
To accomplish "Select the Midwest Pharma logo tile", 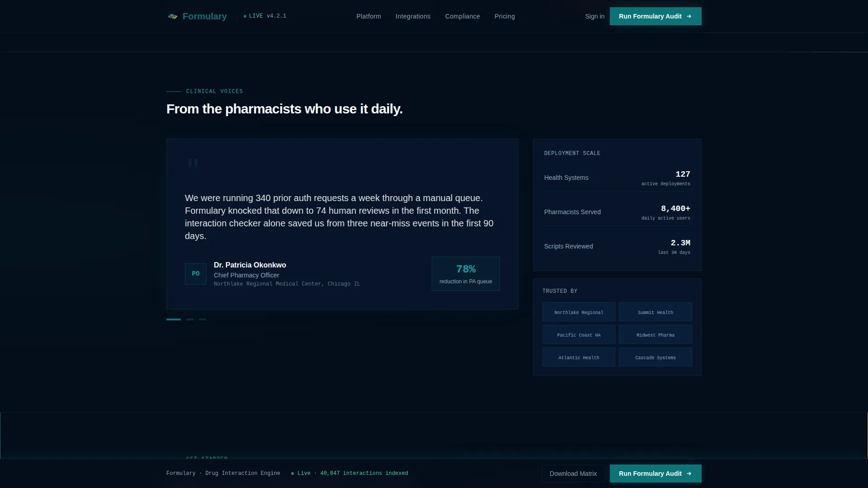I will point(656,334).
